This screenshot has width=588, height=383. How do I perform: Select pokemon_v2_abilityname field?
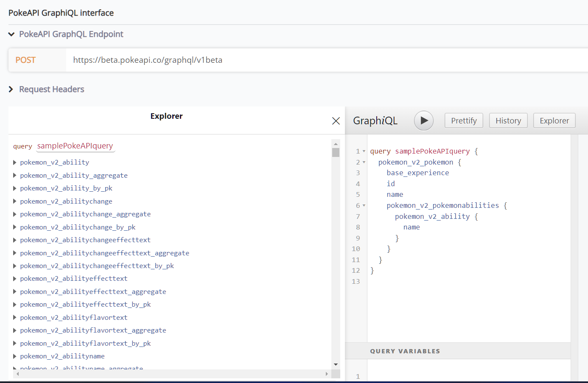click(62, 356)
